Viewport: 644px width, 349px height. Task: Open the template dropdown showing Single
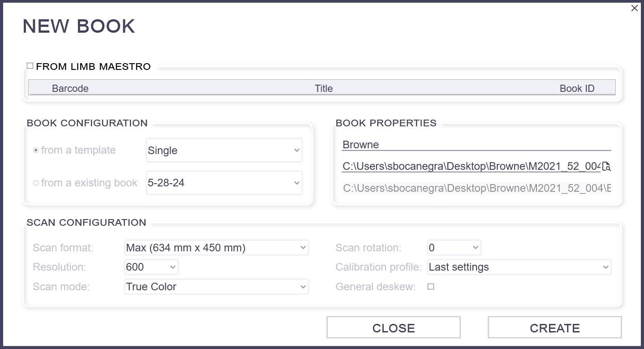tap(223, 151)
